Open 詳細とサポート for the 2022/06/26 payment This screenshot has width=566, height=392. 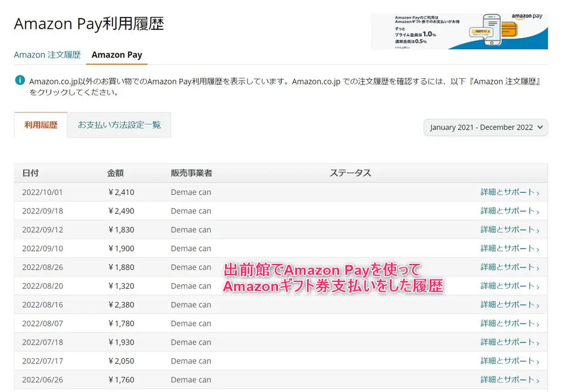pyautogui.click(x=510, y=380)
